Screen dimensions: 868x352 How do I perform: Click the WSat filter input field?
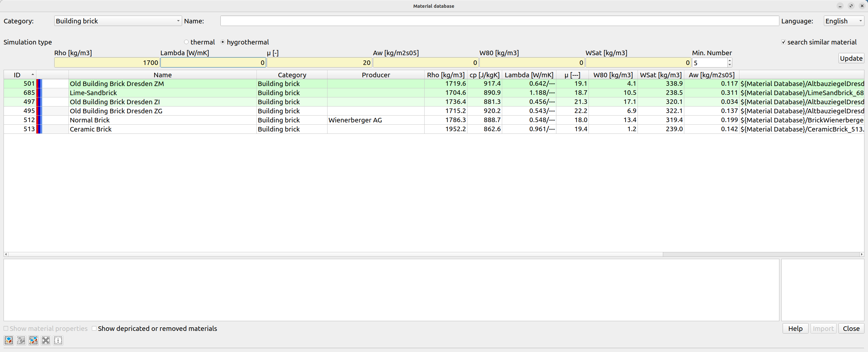point(638,63)
